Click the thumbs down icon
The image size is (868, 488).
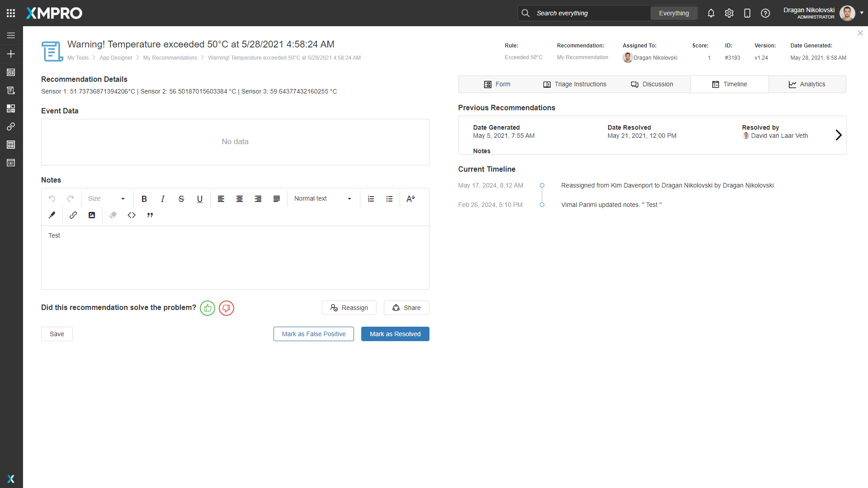tap(226, 308)
